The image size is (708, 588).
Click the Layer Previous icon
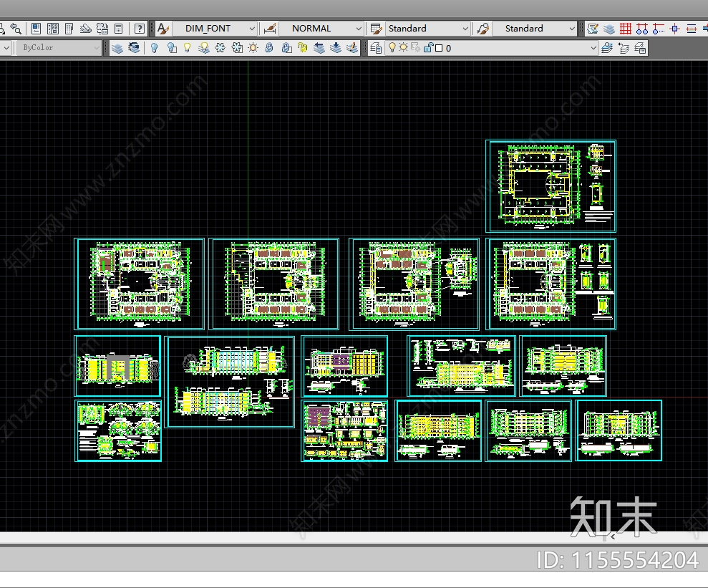[x=624, y=48]
